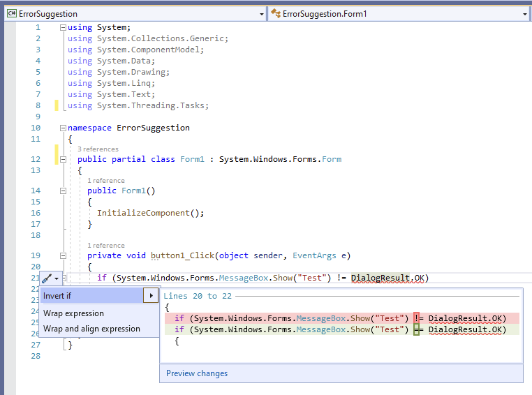Click the DialogResult error text on line 21
This screenshot has height=395, width=532.
(x=380, y=278)
